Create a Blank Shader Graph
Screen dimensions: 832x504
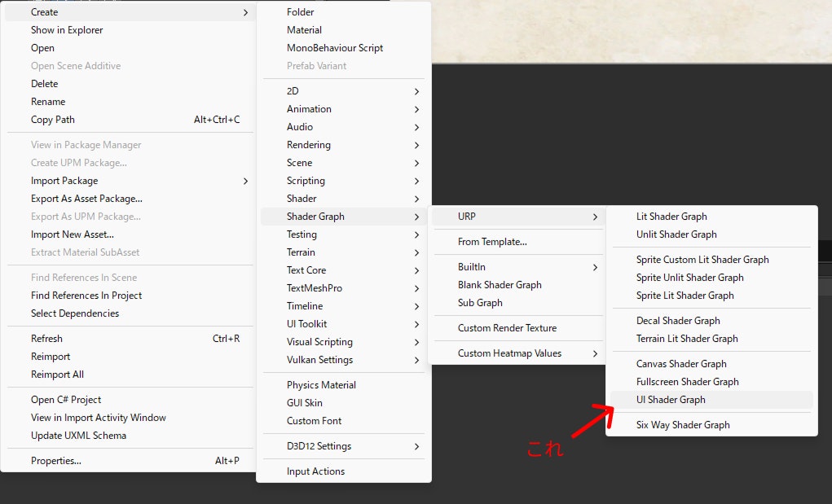coord(518,285)
